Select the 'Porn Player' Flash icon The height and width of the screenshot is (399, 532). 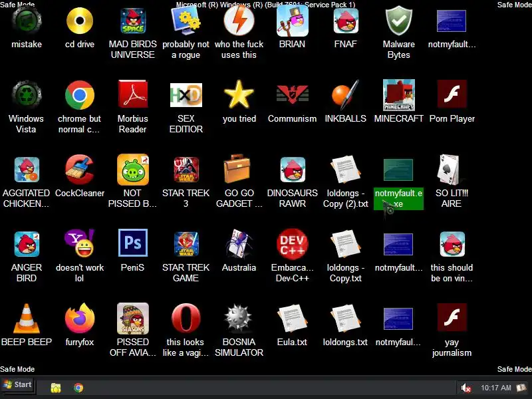pos(452,94)
